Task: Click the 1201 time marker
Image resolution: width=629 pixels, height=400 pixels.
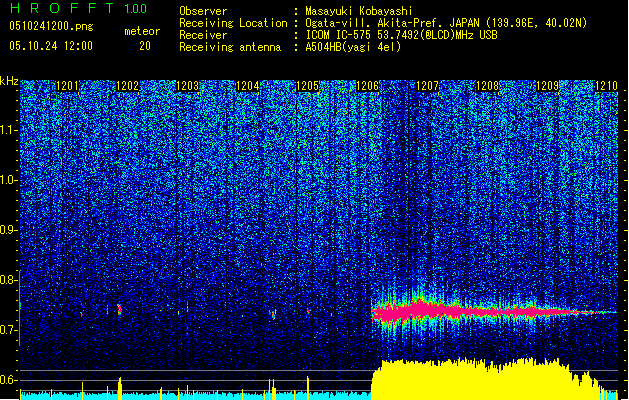Action: click(x=67, y=86)
